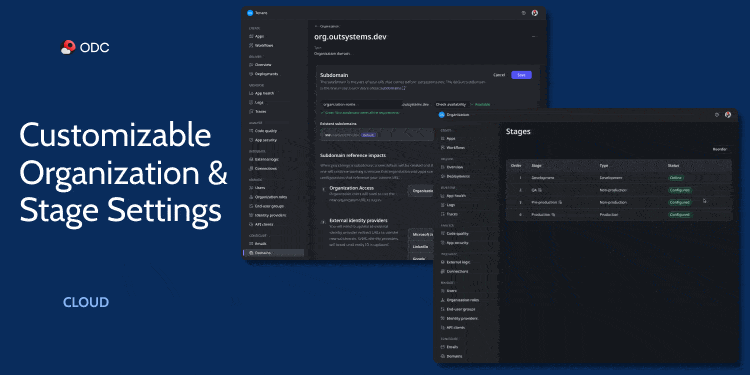The image size is (750, 375).
Task: Click the edit icon next to Production stage
Action: 553,215
